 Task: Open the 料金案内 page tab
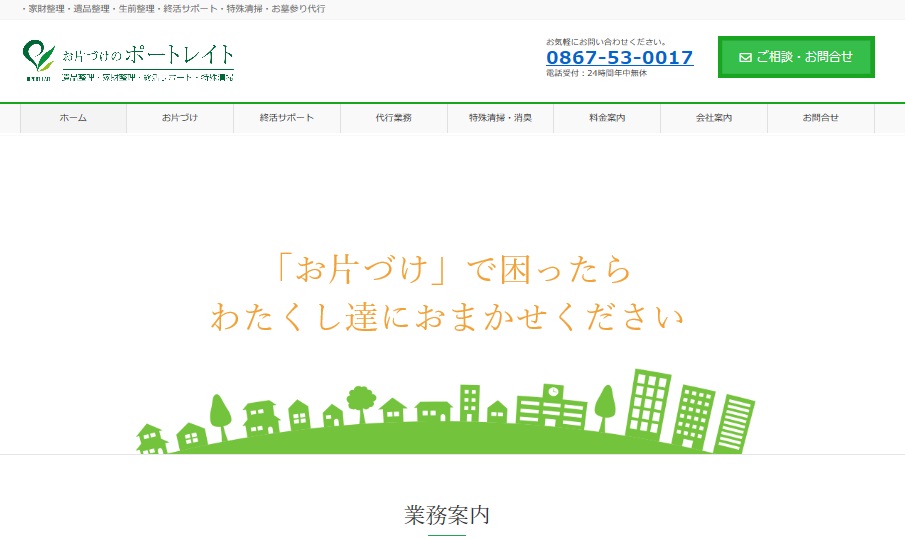[607, 118]
